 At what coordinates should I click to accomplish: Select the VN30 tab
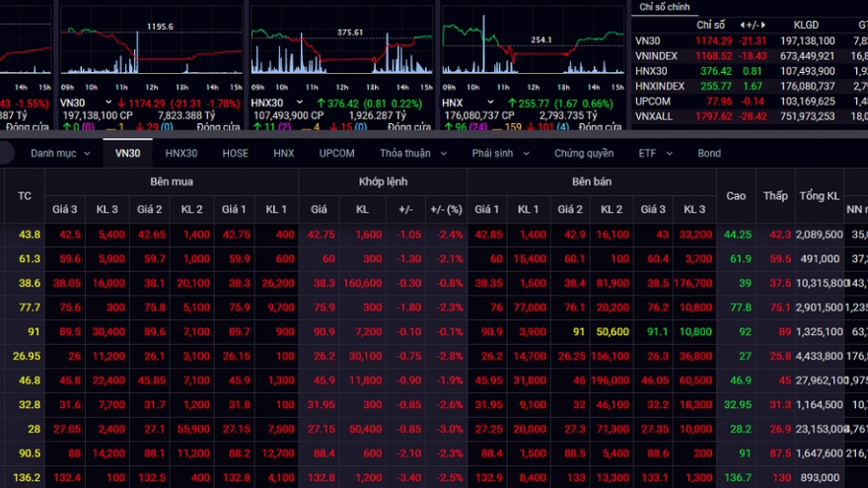click(x=127, y=154)
